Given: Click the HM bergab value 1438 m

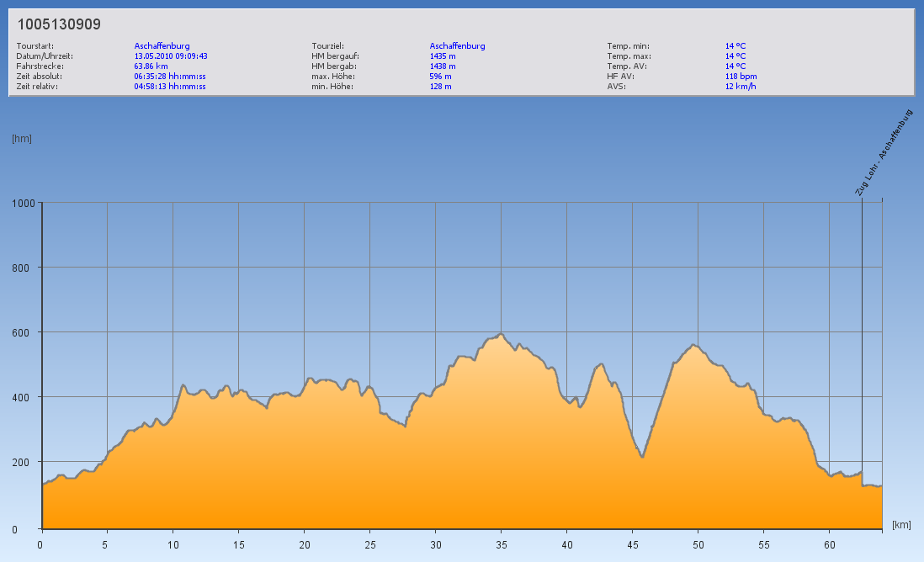Looking at the screenshot, I should click(x=443, y=66).
